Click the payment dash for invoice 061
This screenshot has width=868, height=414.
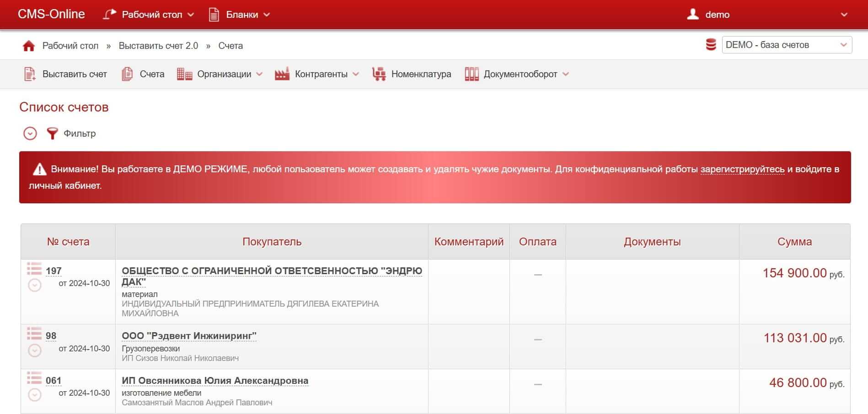tap(538, 384)
